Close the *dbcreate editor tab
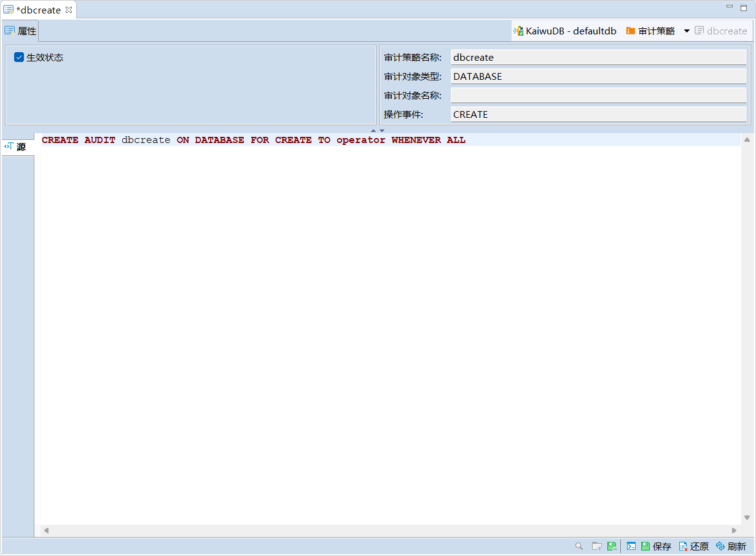 tap(69, 10)
